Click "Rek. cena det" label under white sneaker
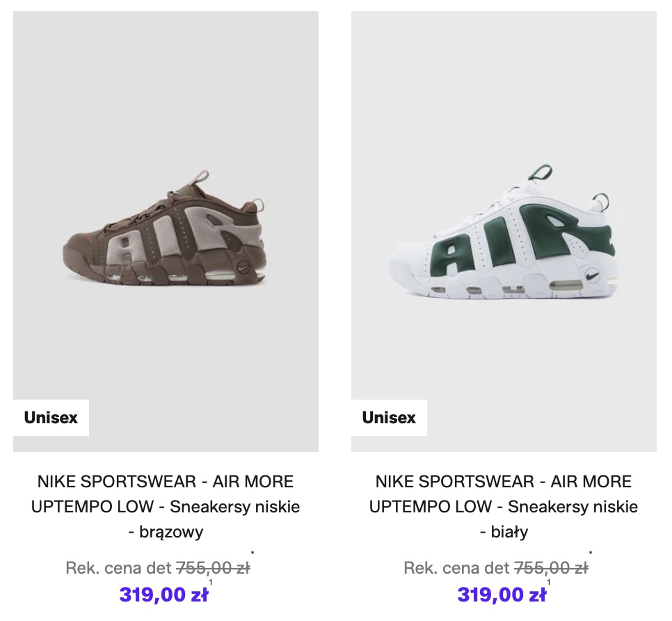Viewport: 672px width, 621px height. 456,568
